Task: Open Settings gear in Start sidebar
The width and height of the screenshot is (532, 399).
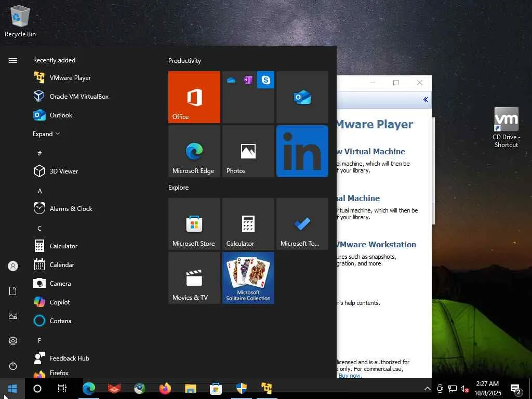Action: tap(13, 341)
